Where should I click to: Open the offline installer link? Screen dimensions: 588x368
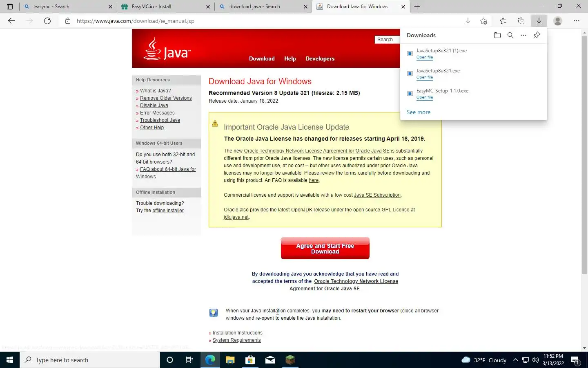tap(168, 211)
